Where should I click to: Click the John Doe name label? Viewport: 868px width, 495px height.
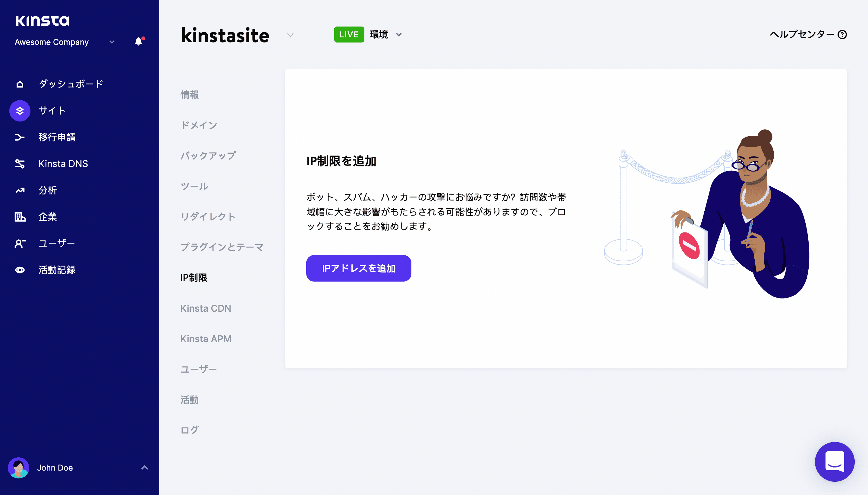point(55,468)
